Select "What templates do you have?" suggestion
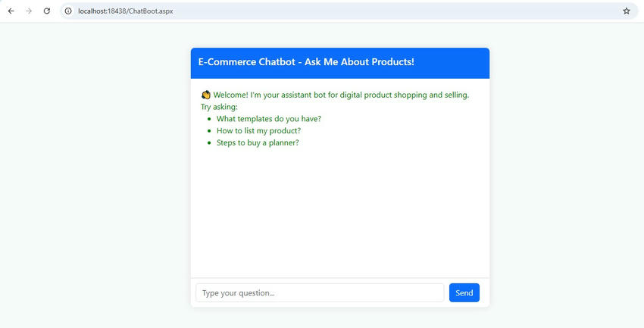The height and width of the screenshot is (328, 644). (268, 119)
